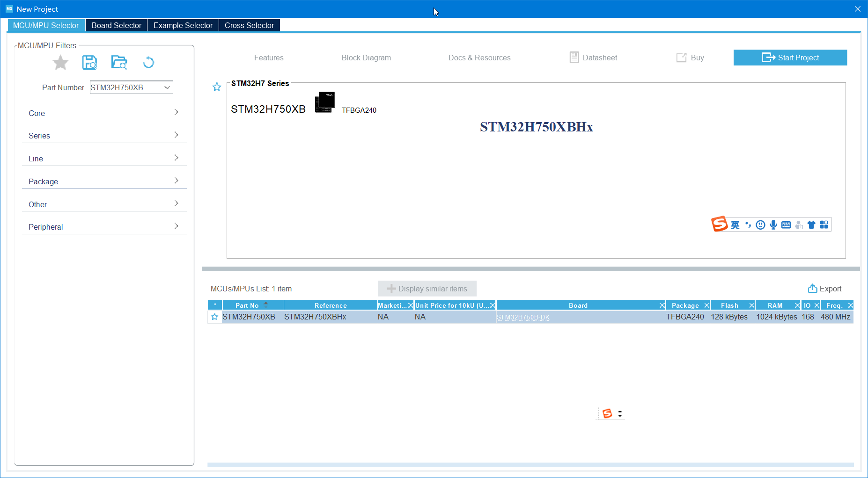Remove the Unit Price for 10kU column
868x478 pixels.
[493, 305]
